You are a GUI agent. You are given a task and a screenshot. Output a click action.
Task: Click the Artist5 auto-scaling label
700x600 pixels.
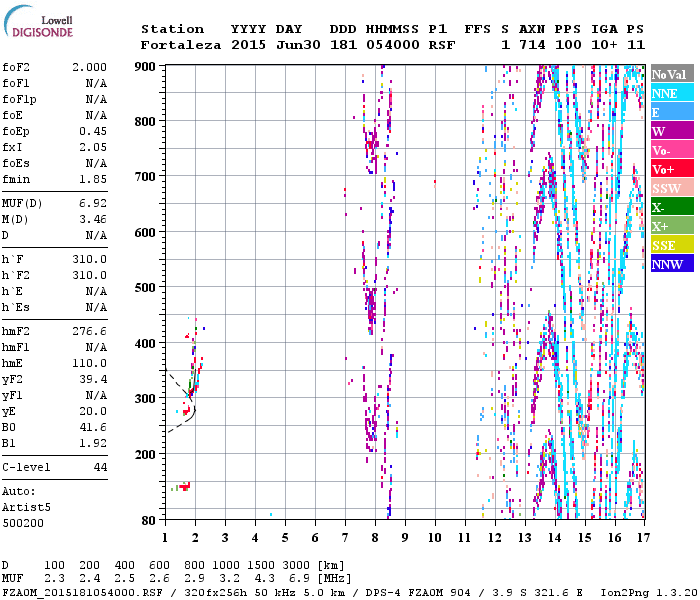coord(24,507)
